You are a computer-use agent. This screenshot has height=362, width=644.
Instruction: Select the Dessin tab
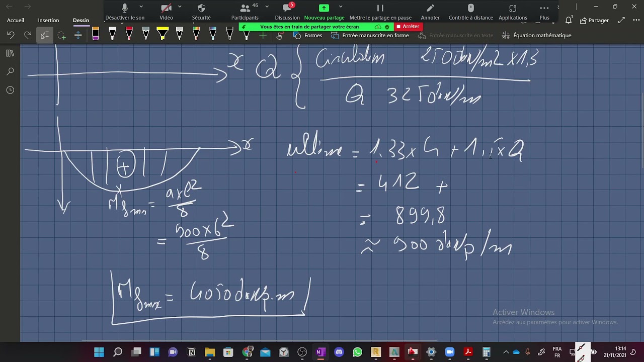point(81,20)
